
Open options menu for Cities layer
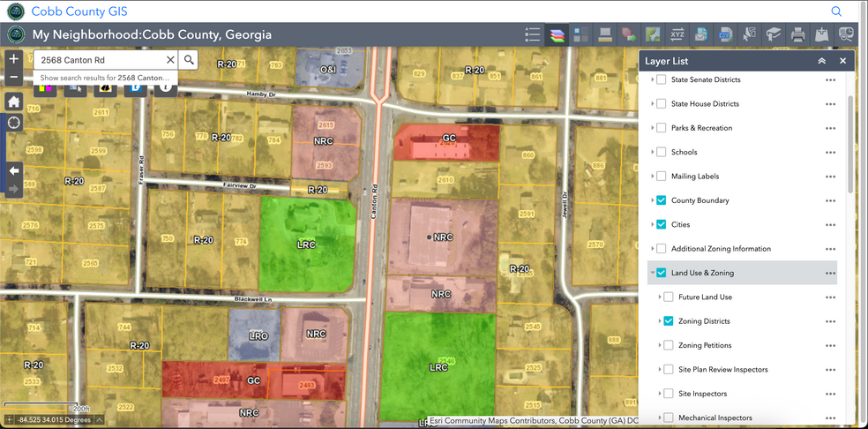point(830,224)
